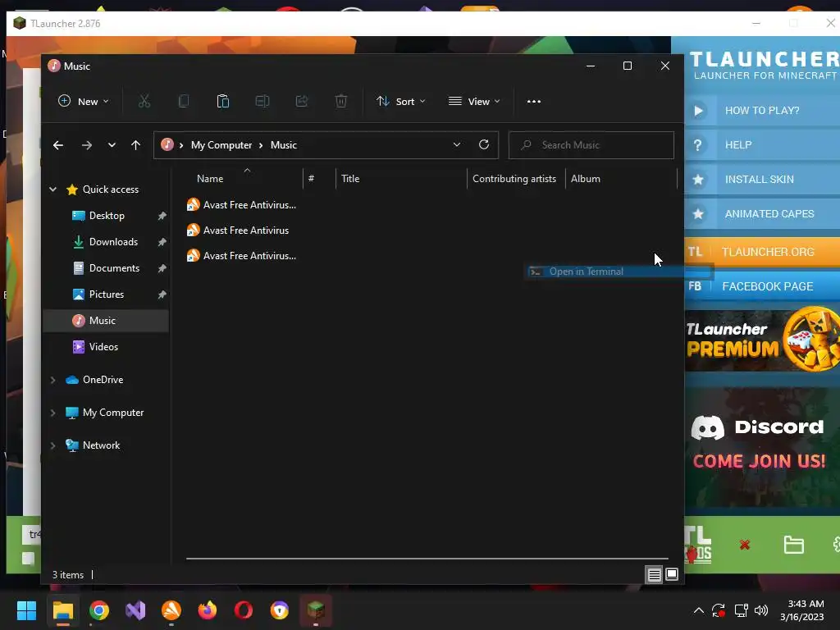Select Documents in Quick access
Screen dimensions: 840x630
(114, 268)
